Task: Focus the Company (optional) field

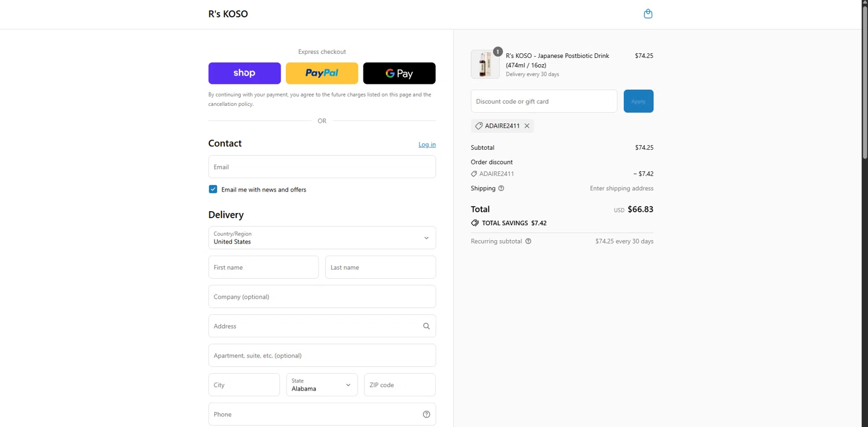Action: [x=322, y=297]
